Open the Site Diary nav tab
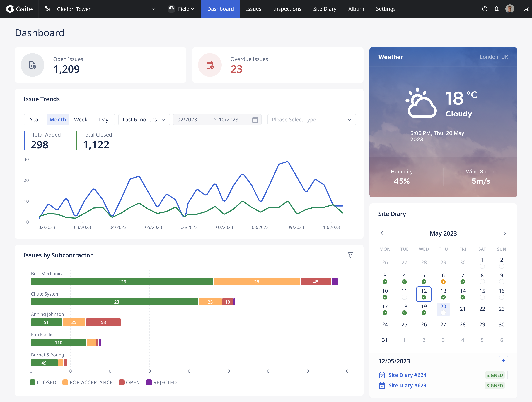Image resolution: width=532 pixels, height=402 pixels. (x=324, y=9)
